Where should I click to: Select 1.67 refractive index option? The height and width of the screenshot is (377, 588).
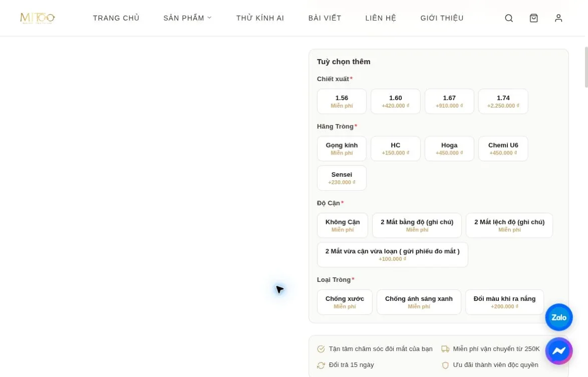pyautogui.click(x=449, y=101)
